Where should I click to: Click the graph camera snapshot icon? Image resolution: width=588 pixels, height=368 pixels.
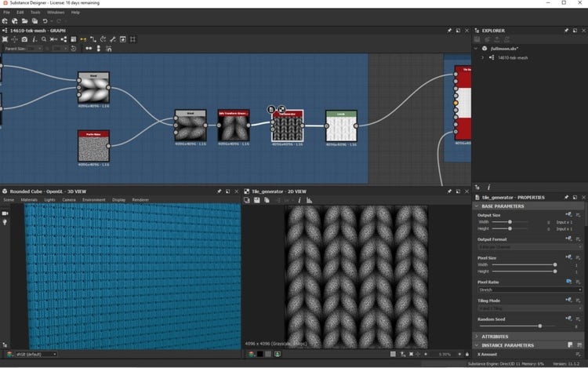point(24,39)
